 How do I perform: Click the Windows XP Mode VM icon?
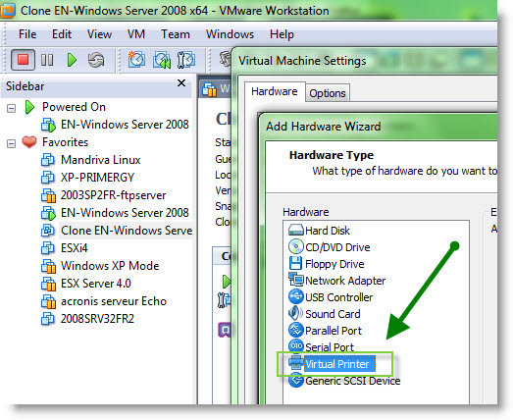[x=48, y=266]
